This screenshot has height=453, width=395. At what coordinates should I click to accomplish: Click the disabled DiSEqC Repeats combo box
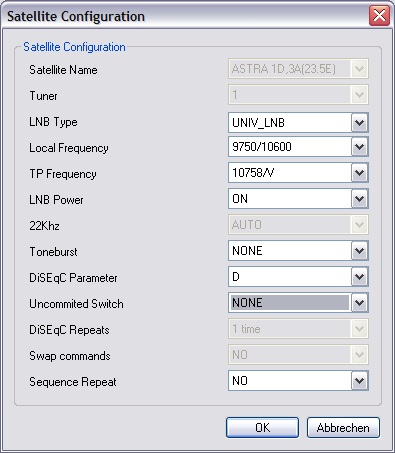[298, 329]
